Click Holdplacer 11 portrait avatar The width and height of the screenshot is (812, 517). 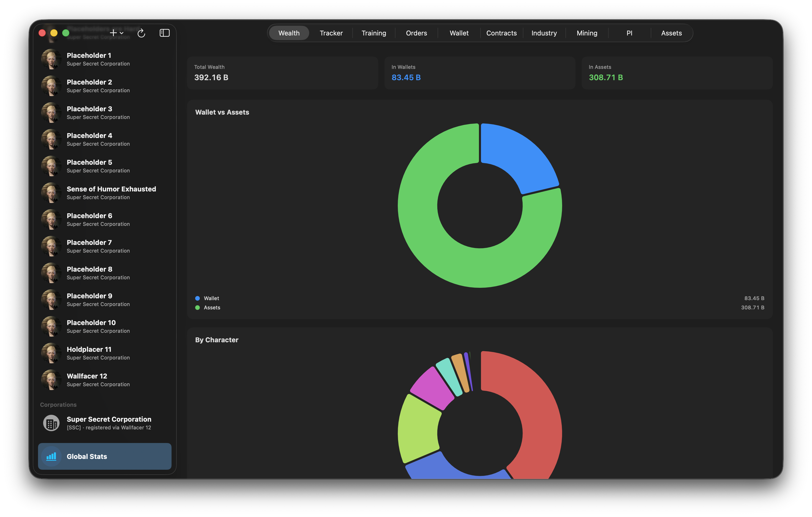click(51, 353)
